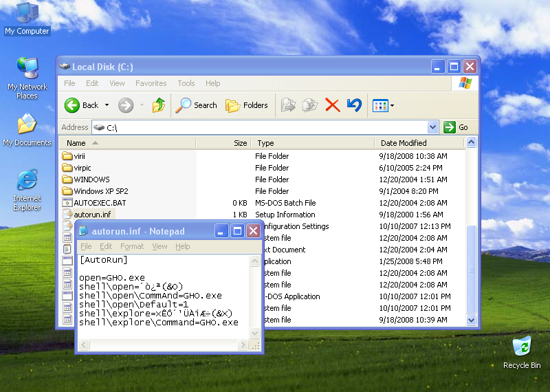Sort by the Name column header
Screen dimensions: 550x392
click(x=127, y=143)
